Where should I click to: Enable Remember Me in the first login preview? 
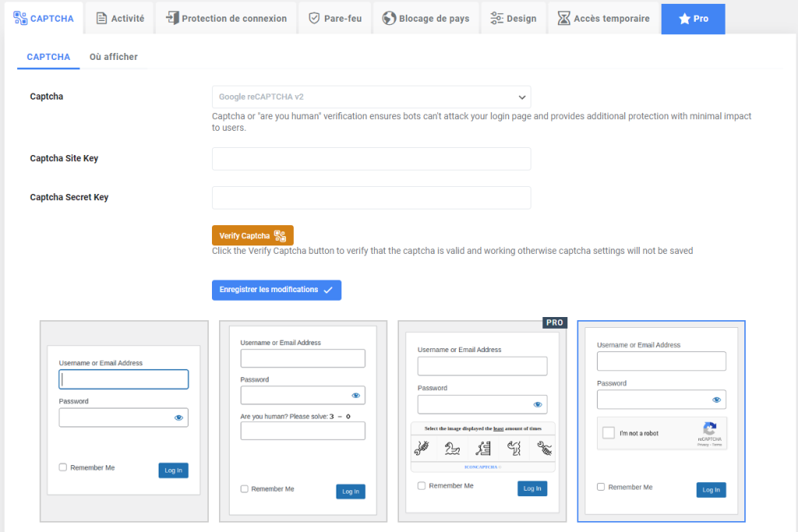[x=62, y=467]
